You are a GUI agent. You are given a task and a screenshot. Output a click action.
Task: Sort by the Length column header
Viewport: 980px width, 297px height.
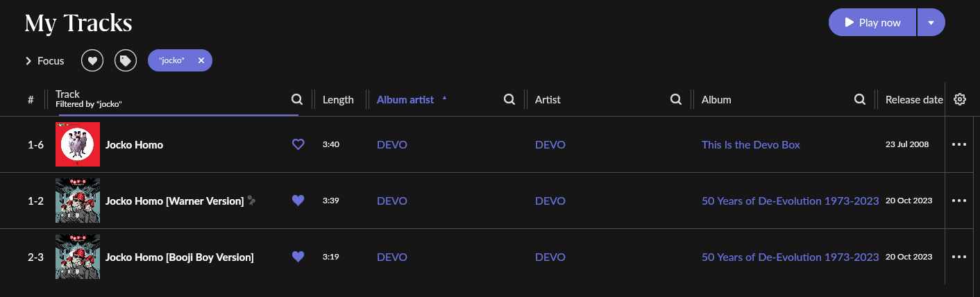(x=338, y=99)
